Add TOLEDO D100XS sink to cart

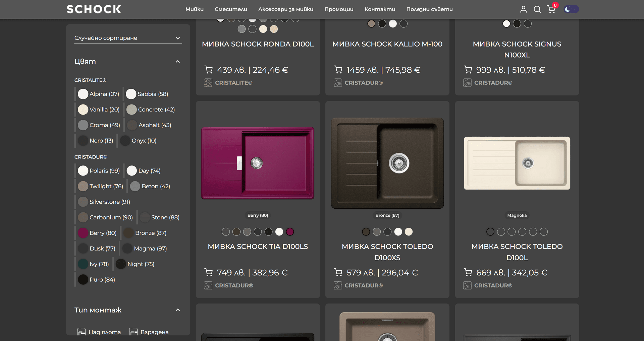338,273
